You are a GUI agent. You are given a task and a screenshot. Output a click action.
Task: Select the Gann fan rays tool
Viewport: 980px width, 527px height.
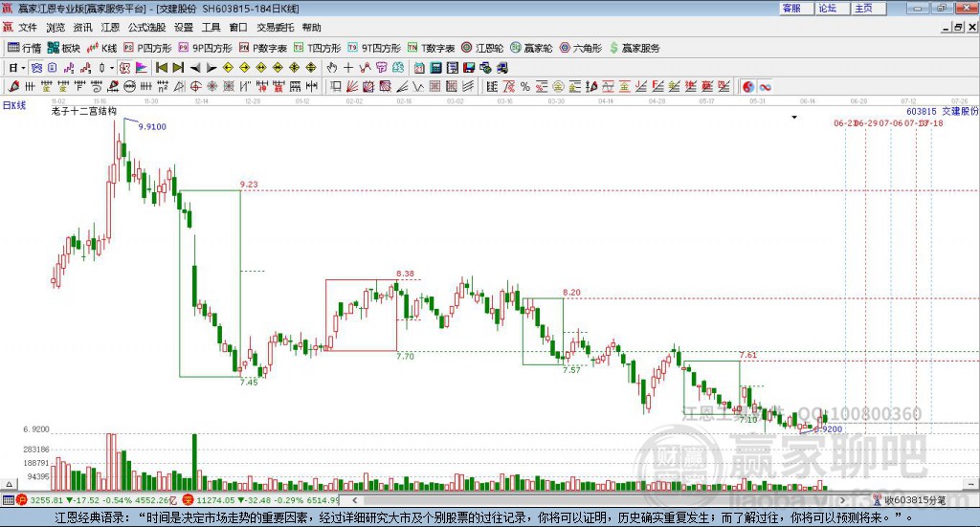350,86
